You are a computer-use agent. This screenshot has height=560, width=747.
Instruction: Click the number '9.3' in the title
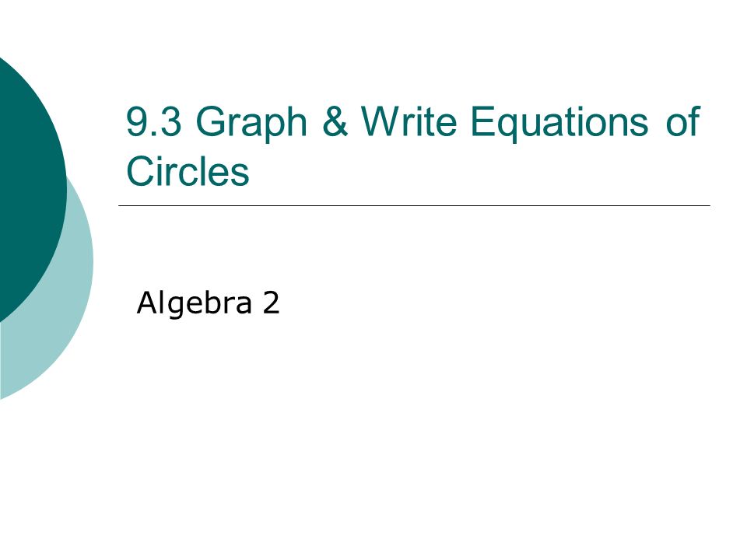point(153,122)
